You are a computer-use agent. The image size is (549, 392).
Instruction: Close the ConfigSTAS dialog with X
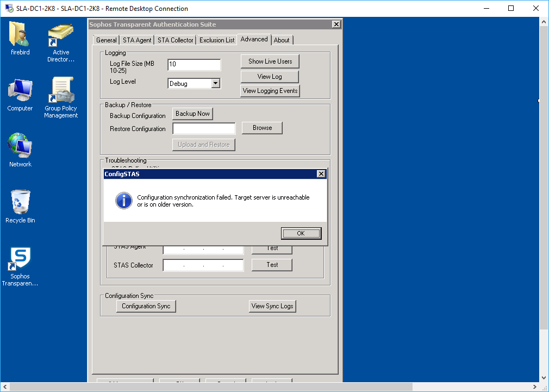[x=321, y=174]
